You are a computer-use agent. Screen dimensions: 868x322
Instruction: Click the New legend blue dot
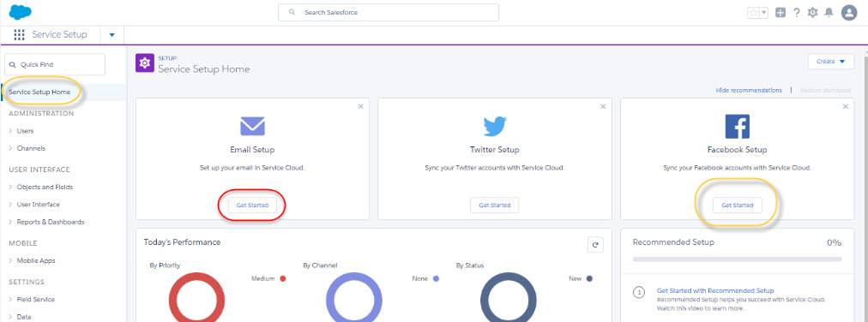(589, 279)
